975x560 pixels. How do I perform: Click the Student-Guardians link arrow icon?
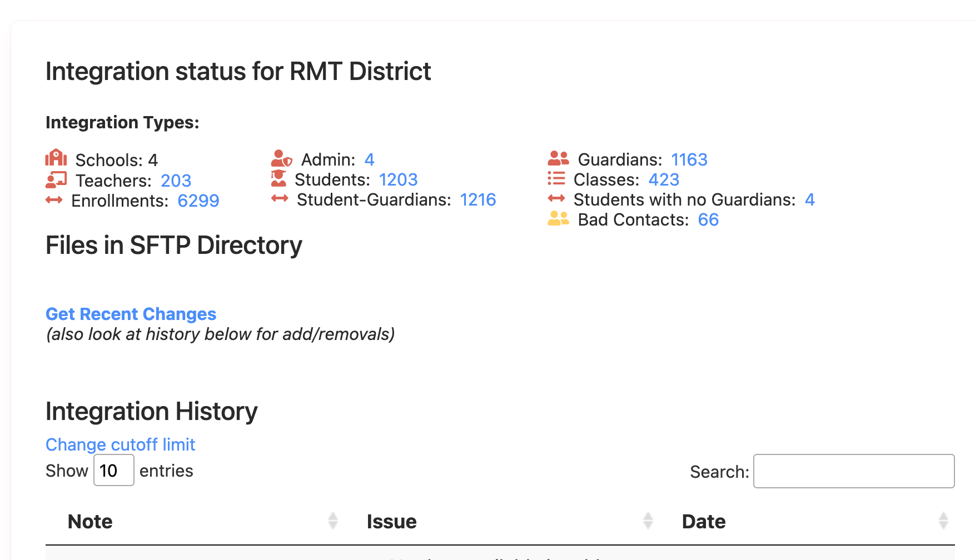tap(281, 199)
